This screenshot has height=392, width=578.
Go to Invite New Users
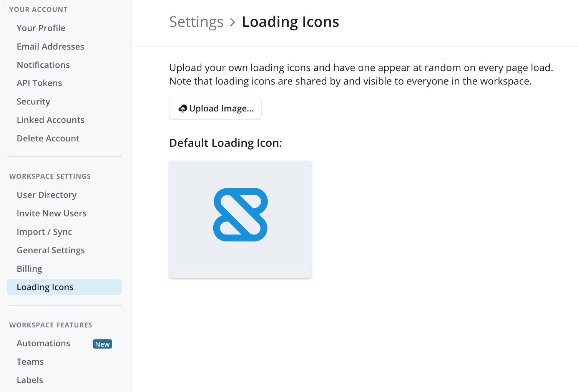click(51, 213)
